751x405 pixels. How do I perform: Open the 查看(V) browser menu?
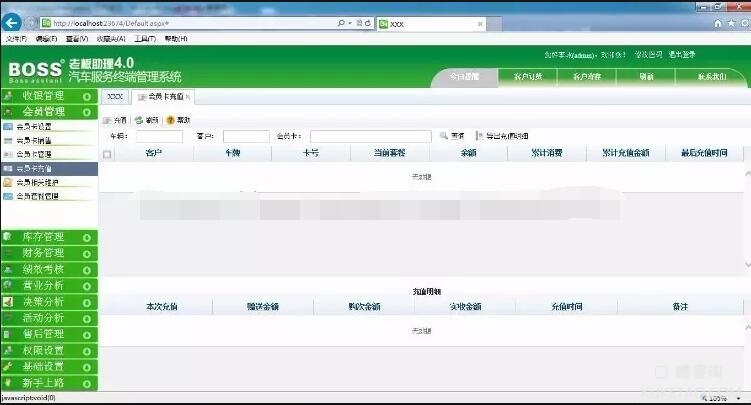coord(77,39)
